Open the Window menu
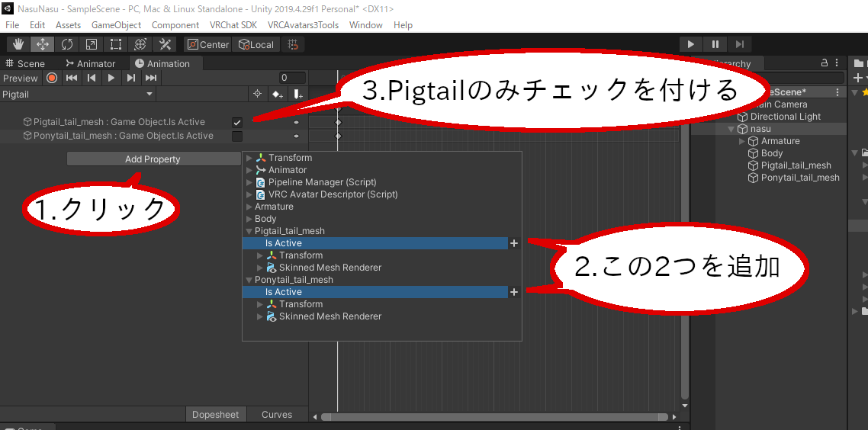Viewport: 868px width, 430px height. coord(366,25)
